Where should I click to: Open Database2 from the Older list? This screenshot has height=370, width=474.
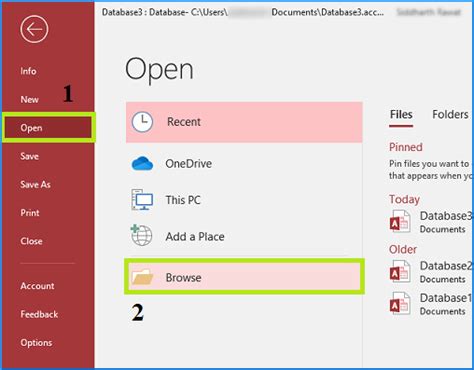pyautogui.click(x=446, y=266)
